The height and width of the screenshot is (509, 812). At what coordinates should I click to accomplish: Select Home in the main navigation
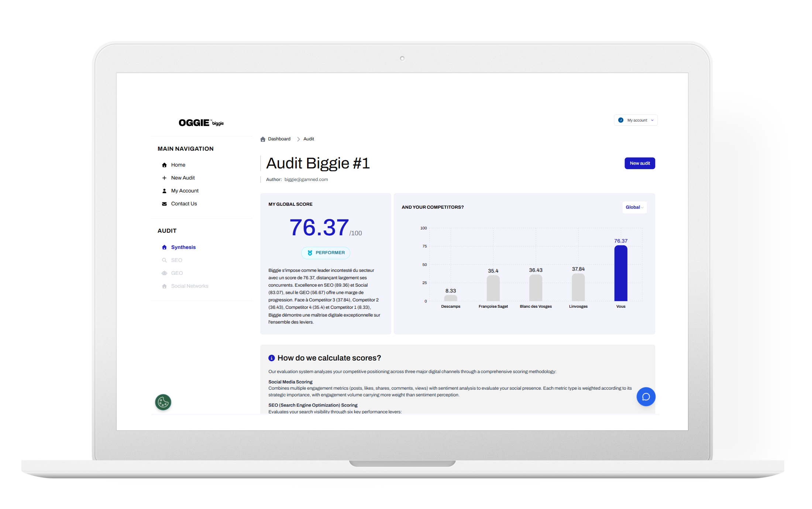point(178,165)
